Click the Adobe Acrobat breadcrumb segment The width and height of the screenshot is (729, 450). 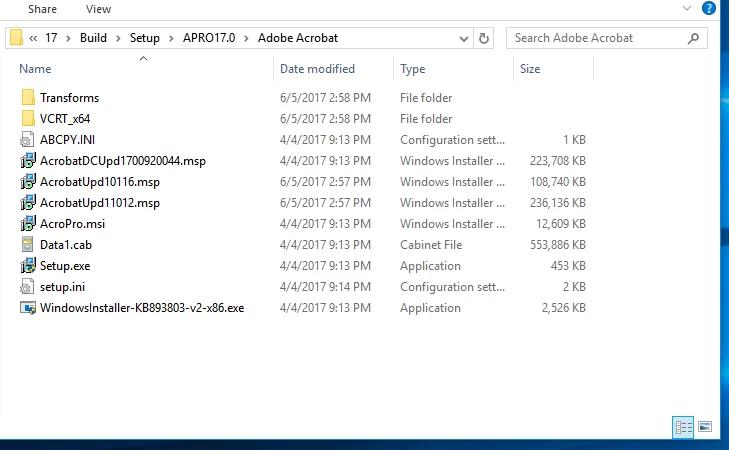[x=298, y=38]
